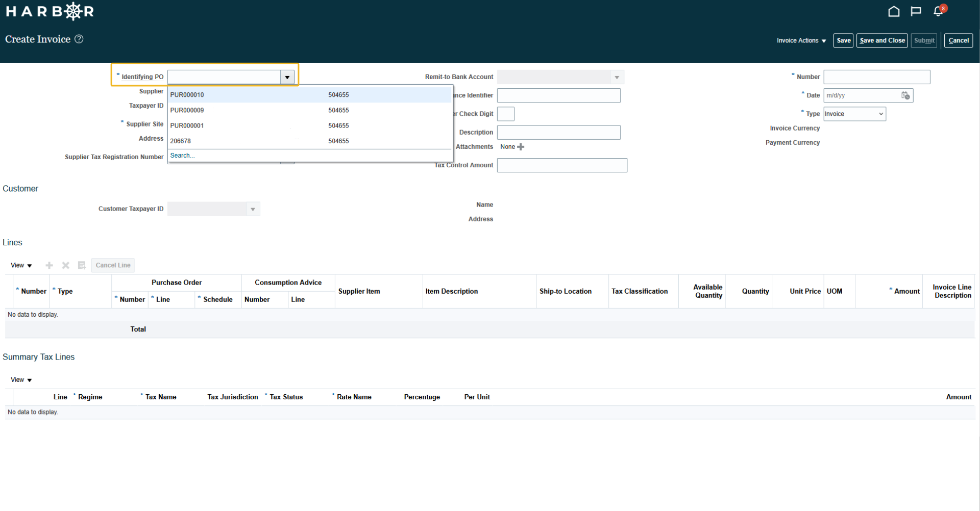This screenshot has height=511, width=980.
Task: Open the Invoice Actions menu
Action: click(801, 40)
